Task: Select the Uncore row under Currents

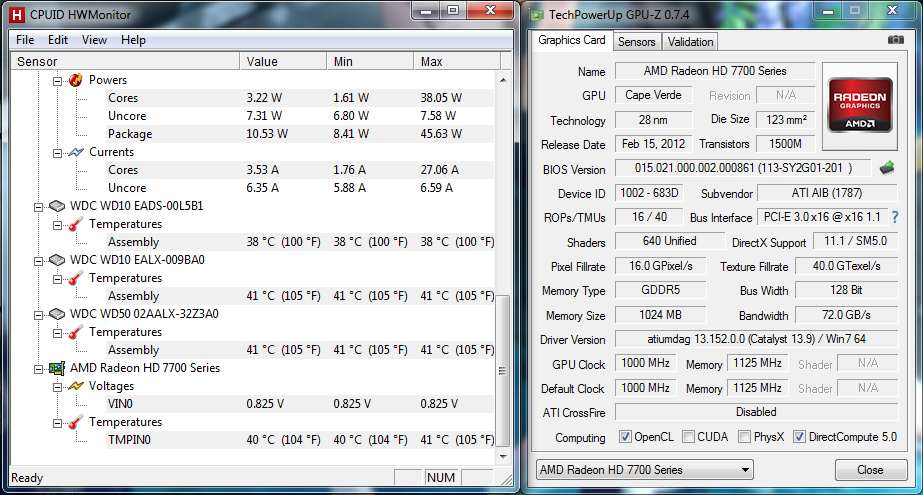Action: 300,188
